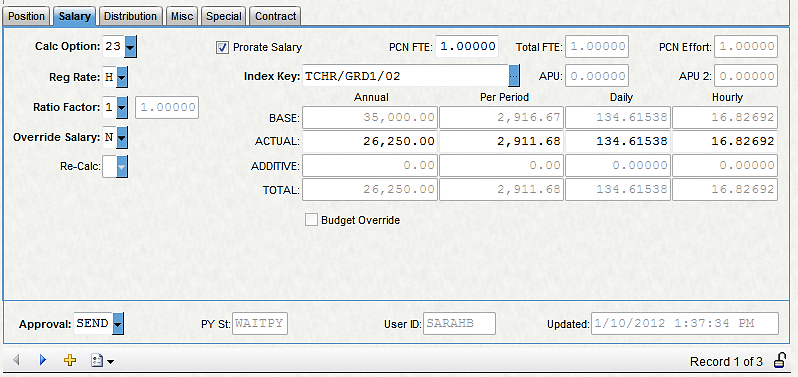Open the Approval dropdown
This screenshot has width=798, height=377.
[x=118, y=324]
